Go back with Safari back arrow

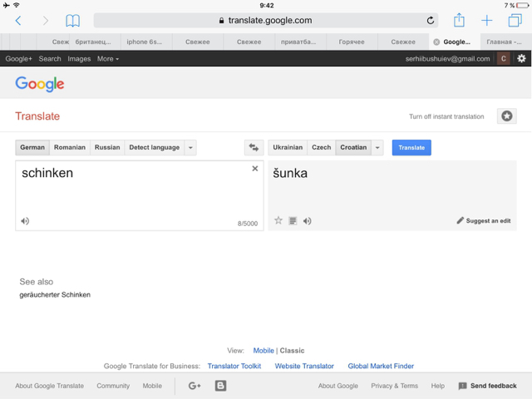(18, 21)
